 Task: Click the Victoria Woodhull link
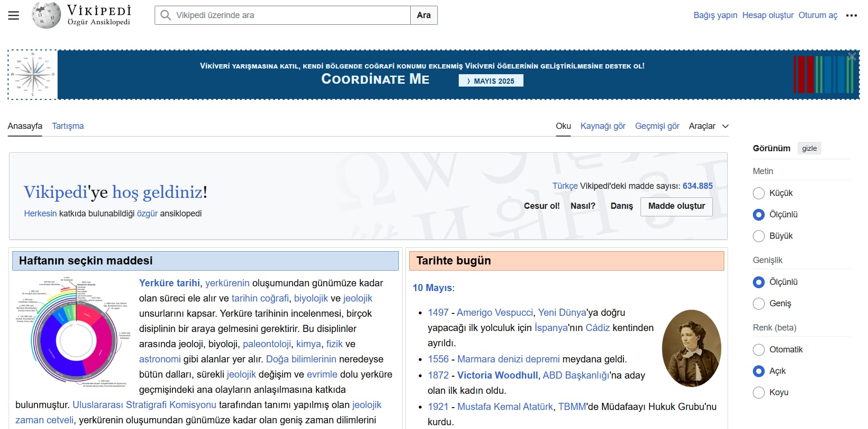(x=497, y=375)
